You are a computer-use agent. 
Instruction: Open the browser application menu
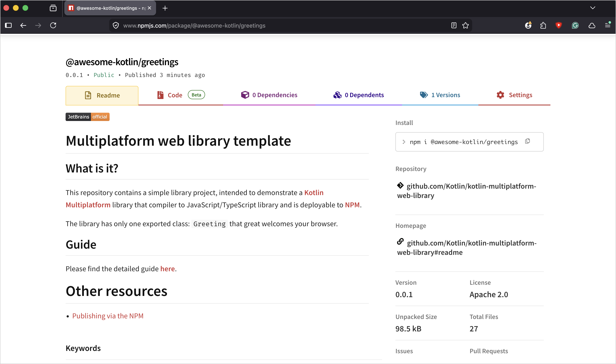click(x=608, y=25)
